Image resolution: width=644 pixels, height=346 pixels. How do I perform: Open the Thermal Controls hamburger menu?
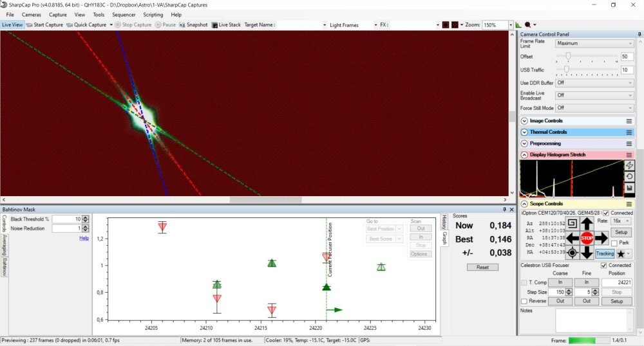point(629,132)
